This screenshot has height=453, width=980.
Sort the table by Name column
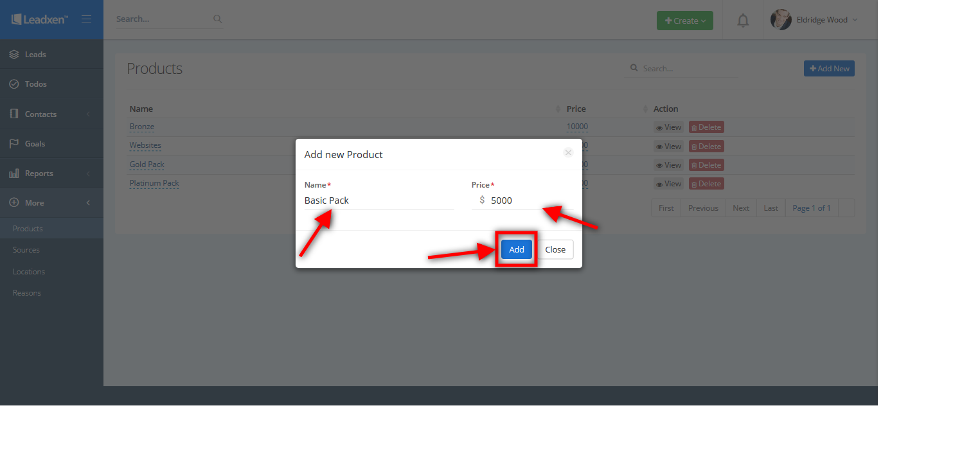[345, 109]
